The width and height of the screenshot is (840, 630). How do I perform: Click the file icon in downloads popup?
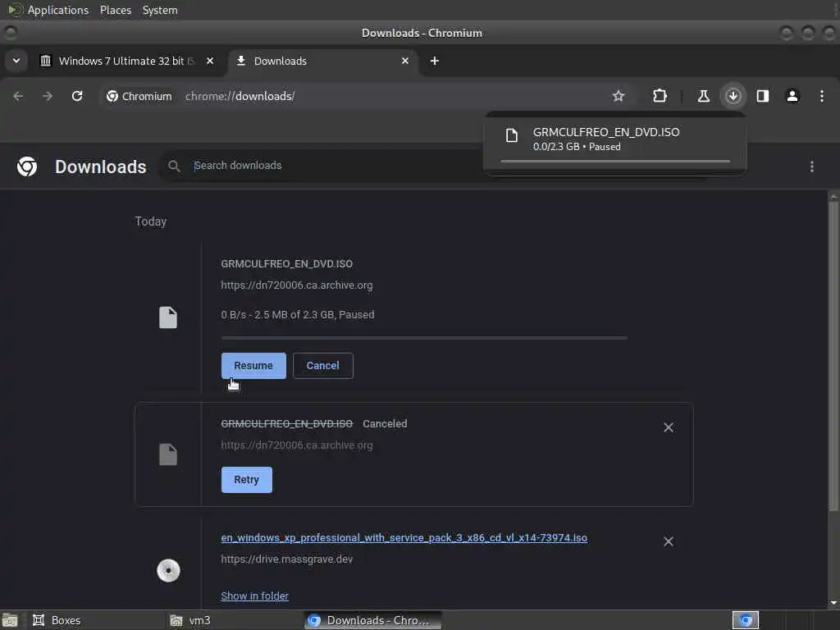tap(512, 135)
